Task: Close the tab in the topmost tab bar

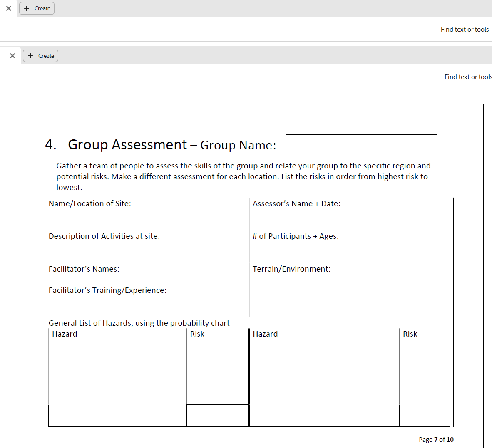Action: (9, 8)
